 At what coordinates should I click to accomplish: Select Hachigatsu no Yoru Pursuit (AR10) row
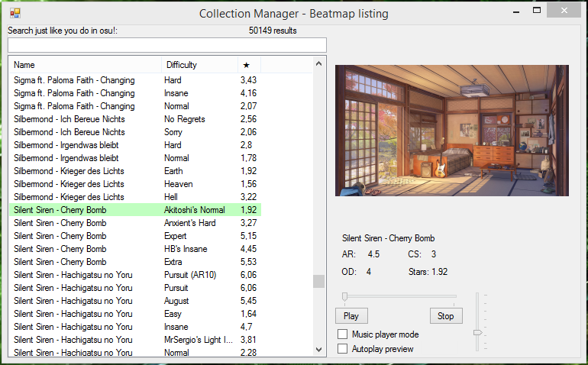coord(135,275)
